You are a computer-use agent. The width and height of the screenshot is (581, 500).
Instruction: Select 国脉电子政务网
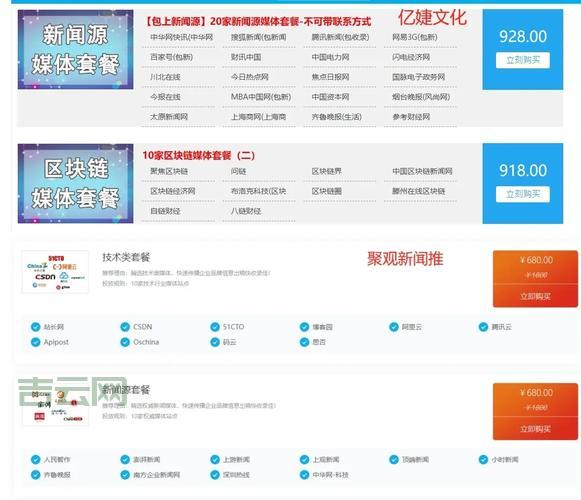pos(419,77)
